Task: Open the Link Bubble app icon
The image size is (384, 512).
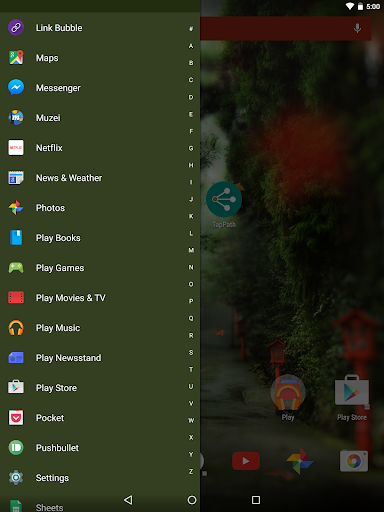Action: [x=16, y=28]
